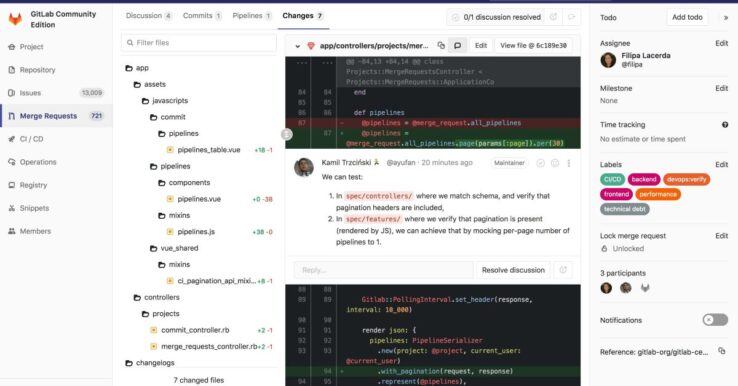Open the @ayufan profile link

click(401, 163)
